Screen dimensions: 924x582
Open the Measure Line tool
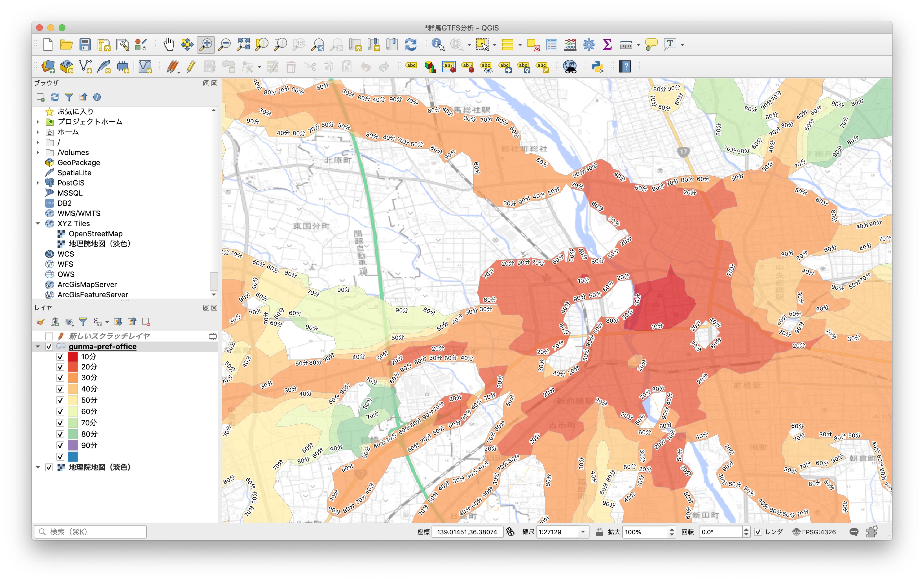pyautogui.click(x=626, y=45)
